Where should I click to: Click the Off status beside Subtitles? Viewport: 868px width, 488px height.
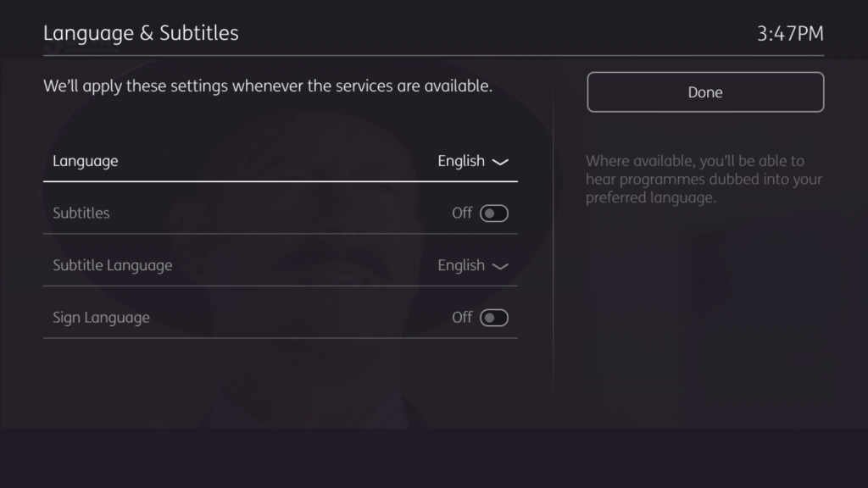(x=462, y=213)
